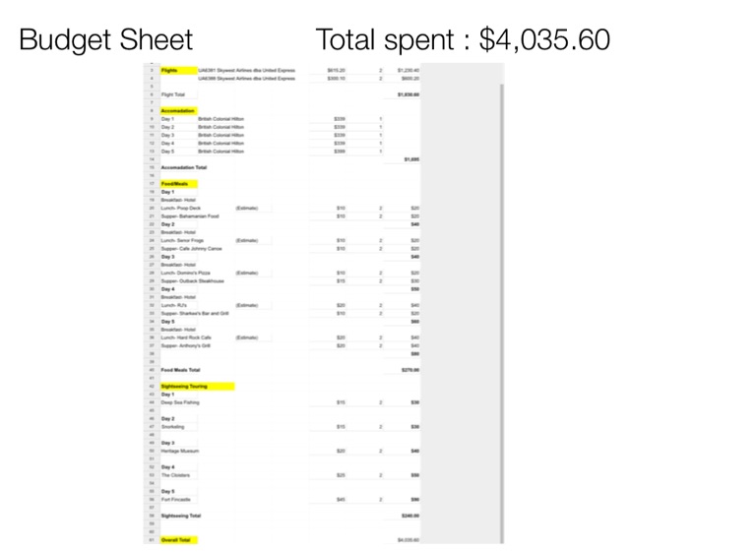
Task: Select The Cloisters cell
Action: (174, 475)
